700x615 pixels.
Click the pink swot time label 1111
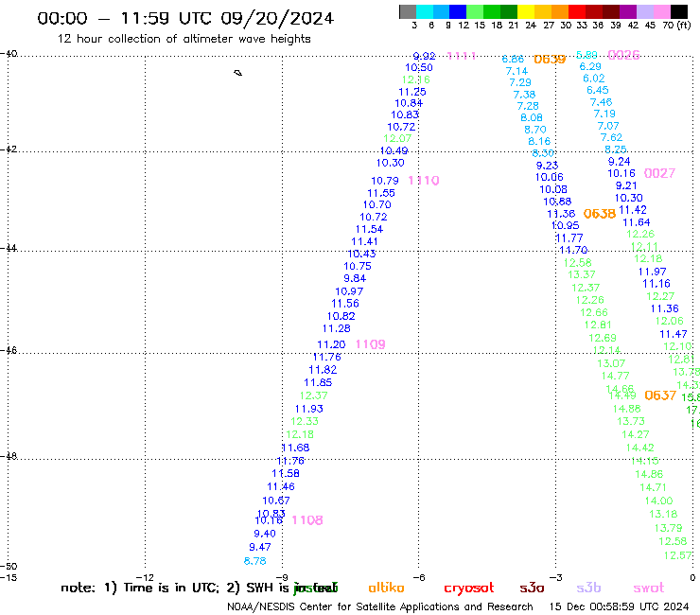(462, 56)
